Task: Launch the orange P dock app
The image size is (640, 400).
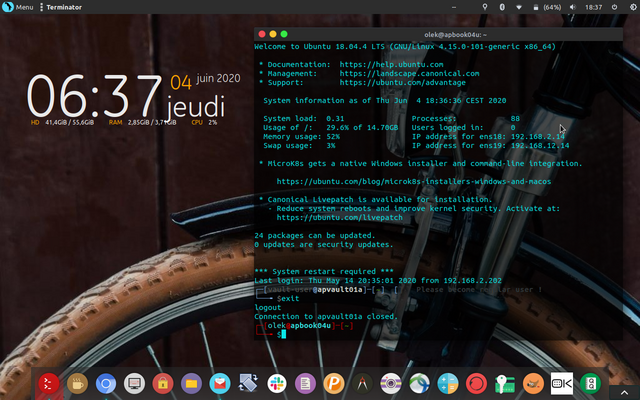Action: (334, 384)
